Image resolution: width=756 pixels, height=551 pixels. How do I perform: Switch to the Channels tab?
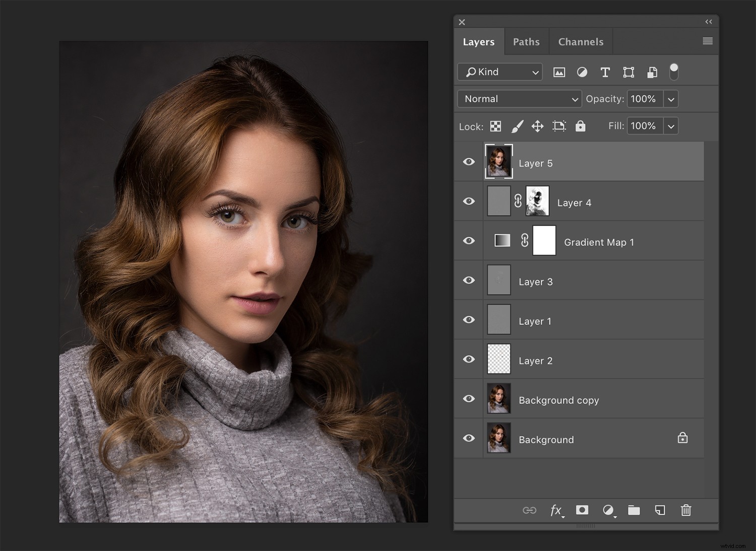coord(581,41)
